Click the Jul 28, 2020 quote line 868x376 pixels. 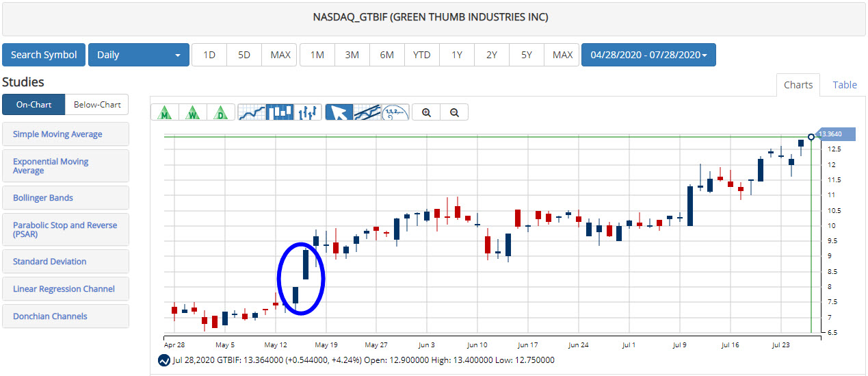tap(363, 360)
